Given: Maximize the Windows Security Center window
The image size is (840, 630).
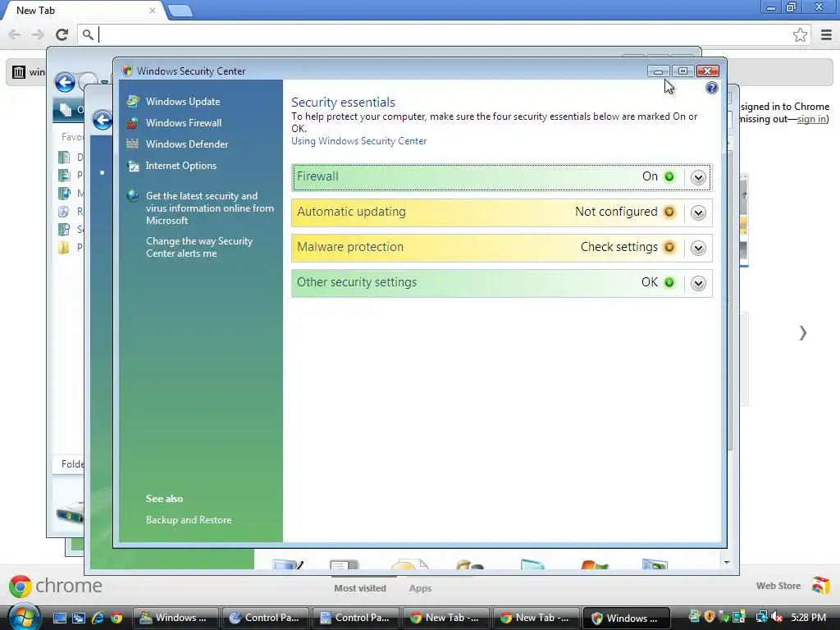Looking at the screenshot, I should [682, 71].
